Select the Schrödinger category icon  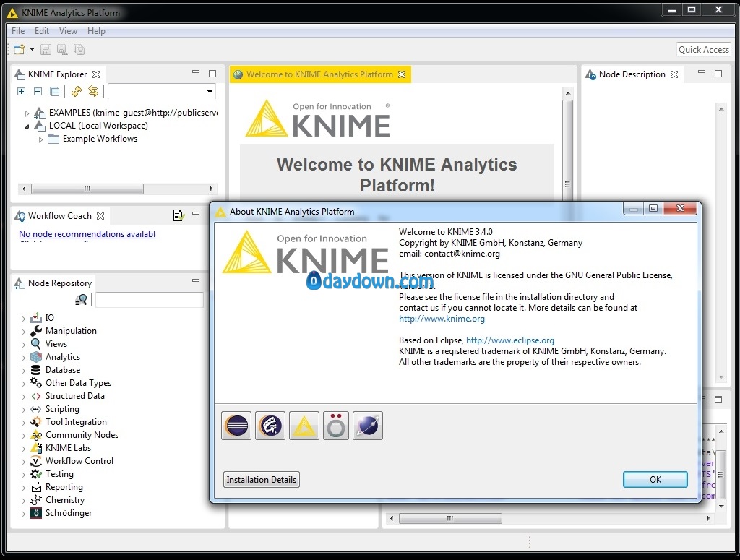click(36, 513)
